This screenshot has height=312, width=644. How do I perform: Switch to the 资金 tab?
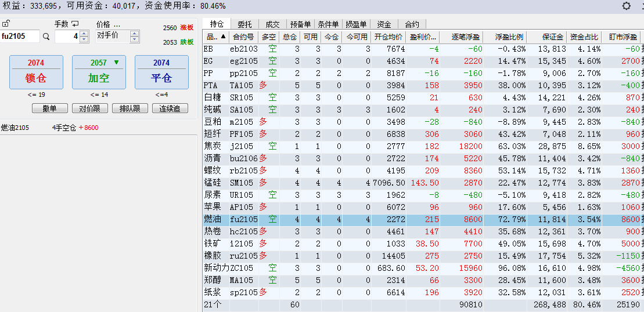[384, 24]
